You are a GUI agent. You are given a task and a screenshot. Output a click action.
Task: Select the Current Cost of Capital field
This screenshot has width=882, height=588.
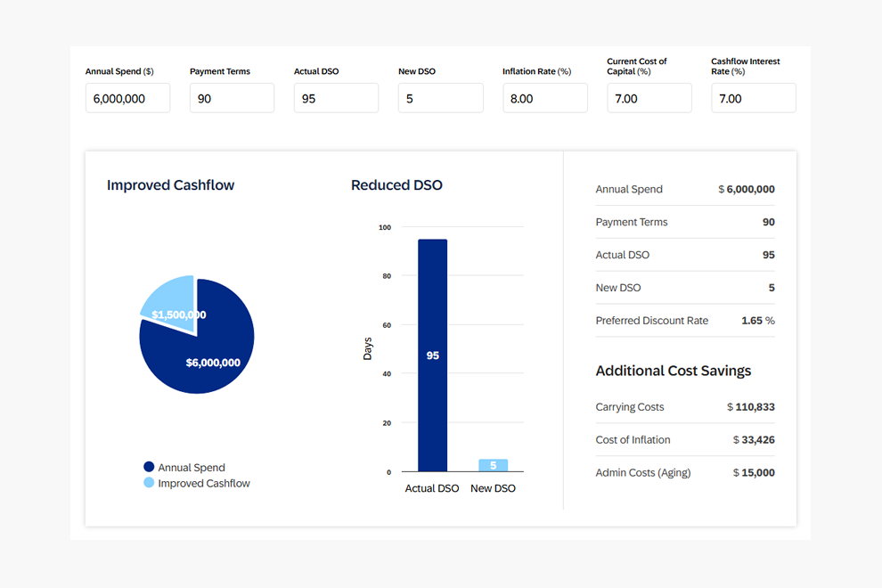pos(649,98)
